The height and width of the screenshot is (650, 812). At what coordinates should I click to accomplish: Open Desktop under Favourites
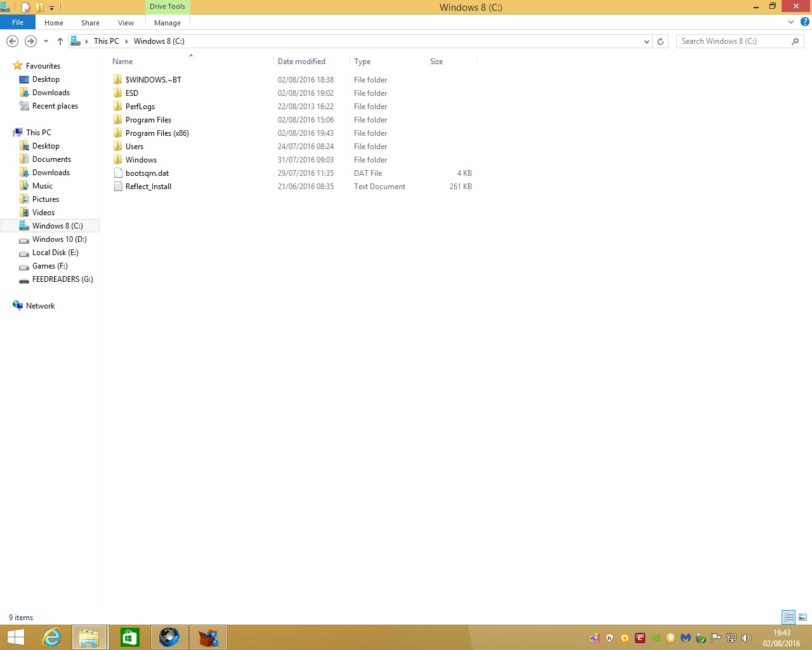click(46, 79)
